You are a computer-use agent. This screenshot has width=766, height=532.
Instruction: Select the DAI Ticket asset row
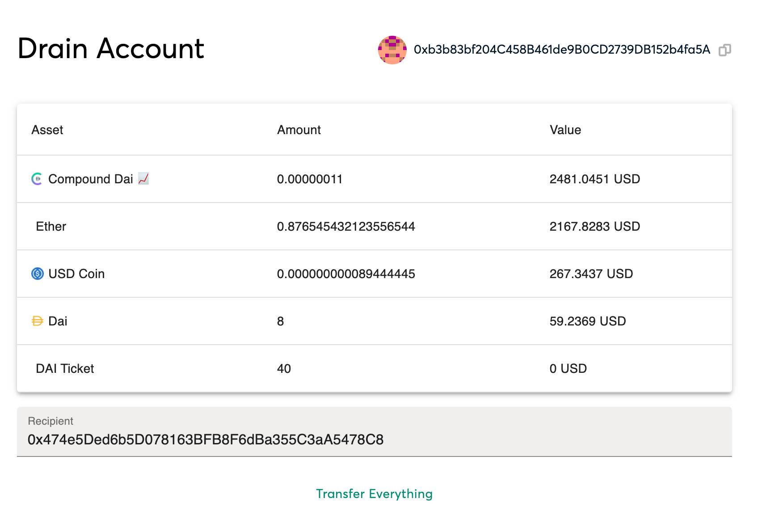(x=375, y=368)
